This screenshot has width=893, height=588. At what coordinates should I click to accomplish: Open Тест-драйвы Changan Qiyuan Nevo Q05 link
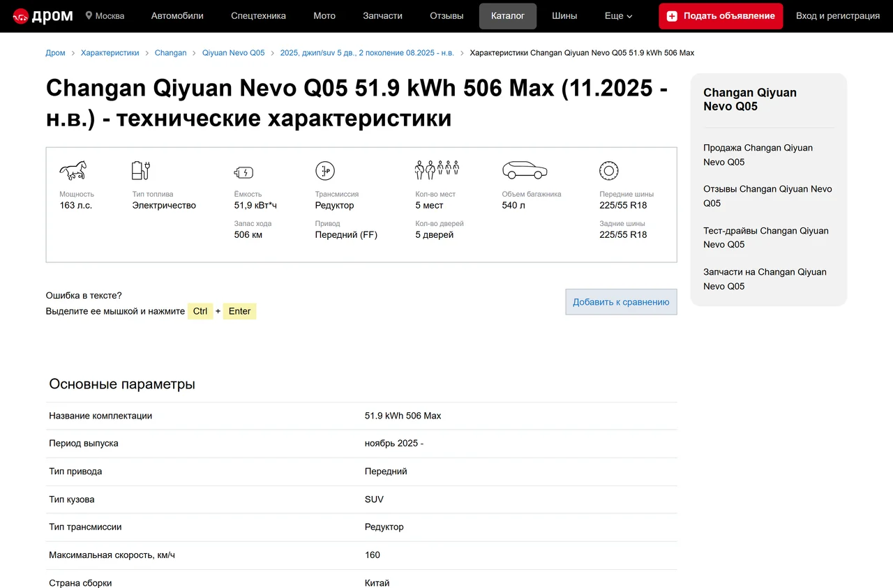(766, 237)
